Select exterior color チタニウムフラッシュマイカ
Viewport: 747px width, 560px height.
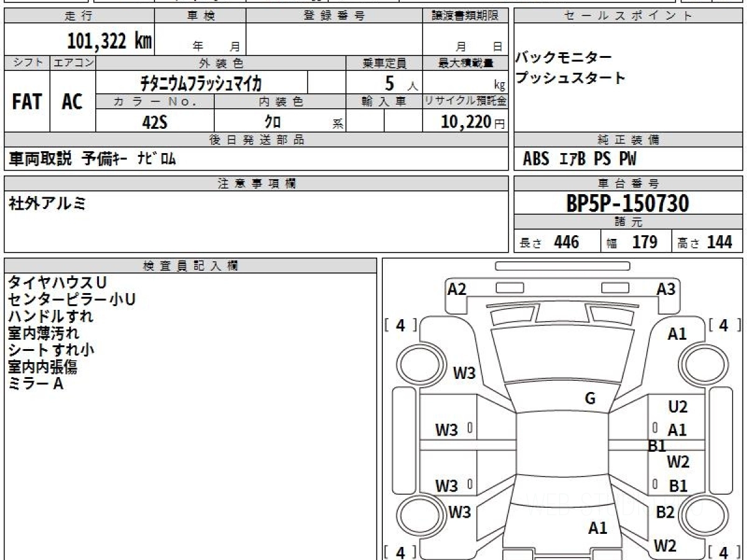point(202,82)
